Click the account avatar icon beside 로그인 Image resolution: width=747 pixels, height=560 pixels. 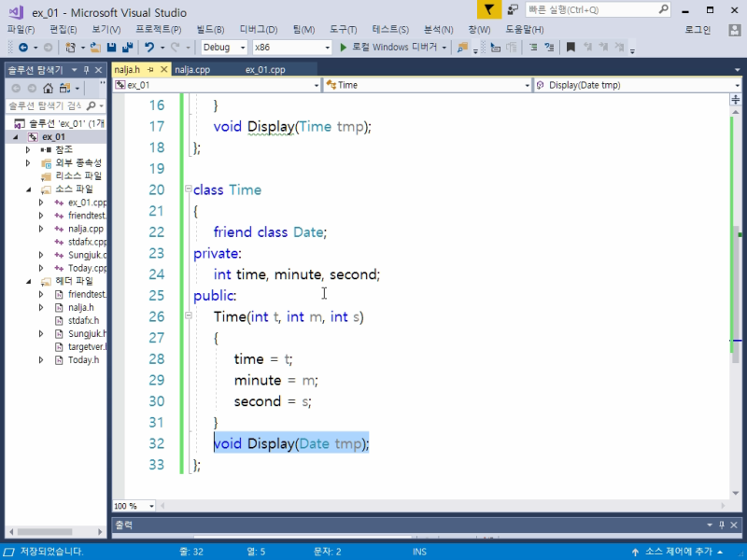pyautogui.click(x=734, y=30)
